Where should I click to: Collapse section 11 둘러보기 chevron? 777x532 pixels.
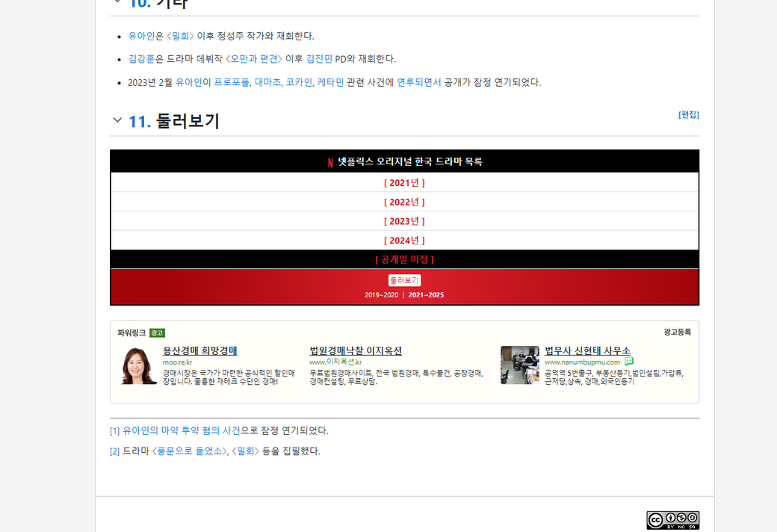pyautogui.click(x=117, y=120)
